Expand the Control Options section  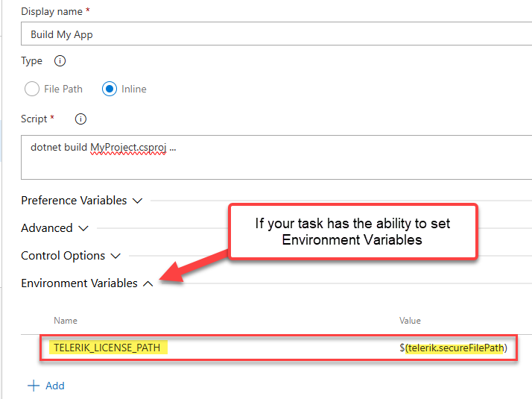[71, 256]
